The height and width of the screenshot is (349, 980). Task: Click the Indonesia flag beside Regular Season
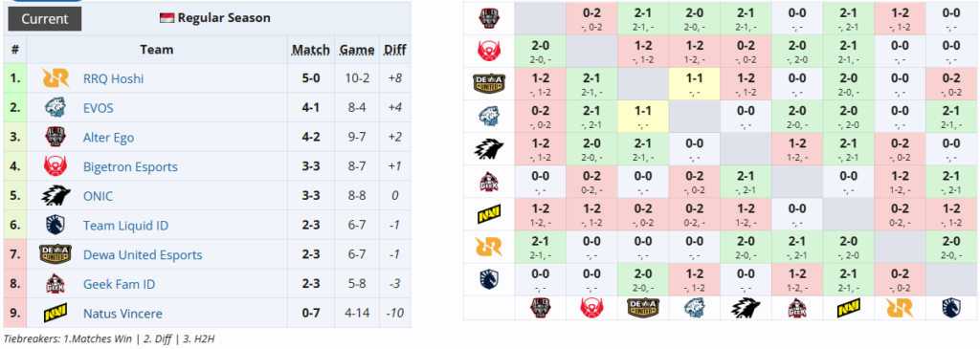click(167, 17)
